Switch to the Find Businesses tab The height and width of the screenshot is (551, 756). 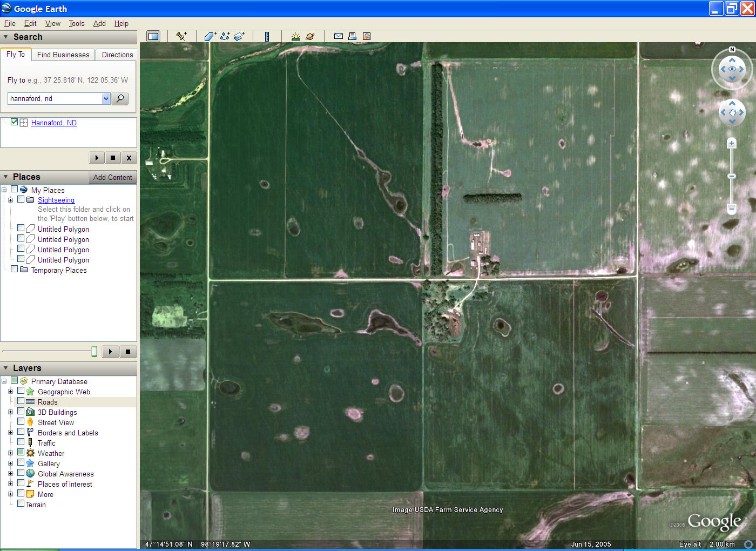[63, 55]
